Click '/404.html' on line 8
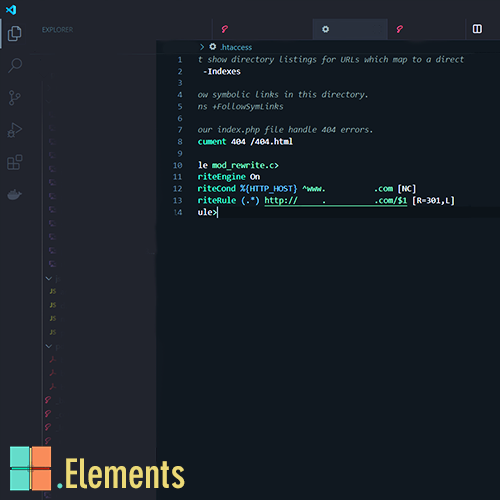This screenshot has width=500, height=500. 271,142
